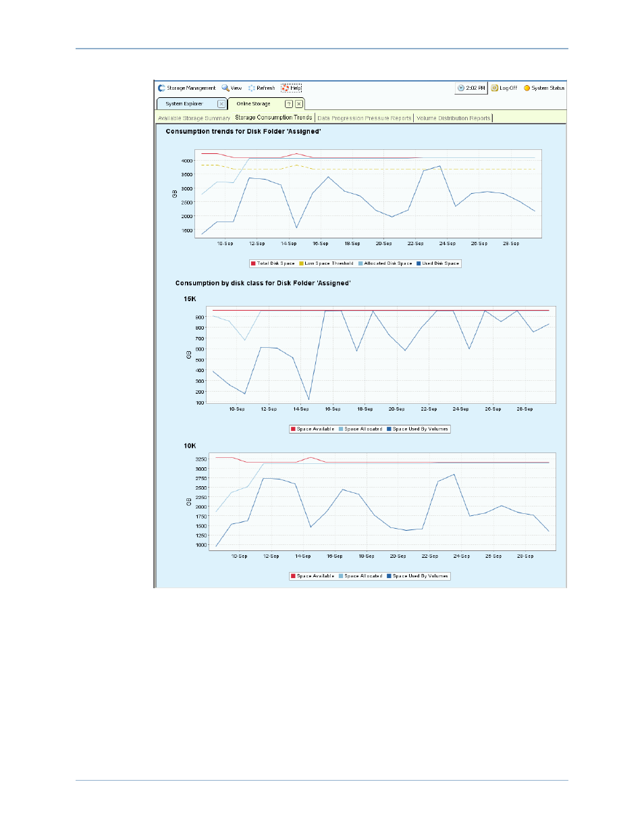Click Used Disk Space legend entry
This screenshot has width=644, height=834.
click(440, 263)
